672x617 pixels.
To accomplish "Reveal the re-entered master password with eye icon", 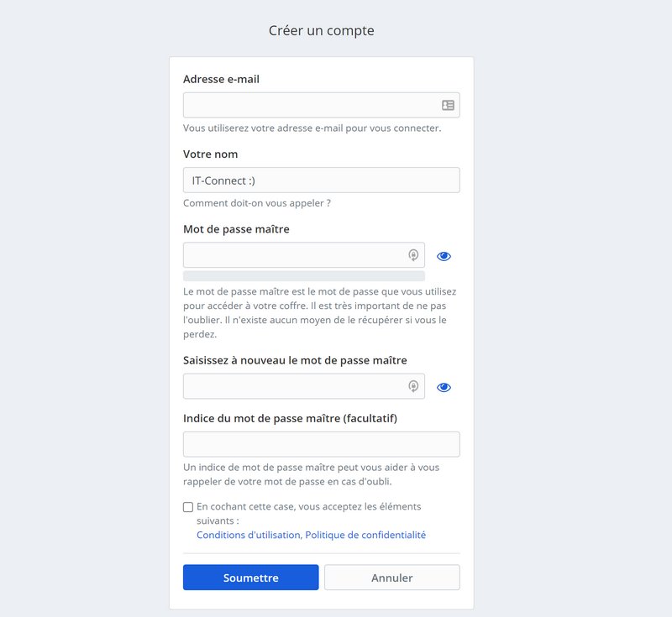I will coord(444,387).
